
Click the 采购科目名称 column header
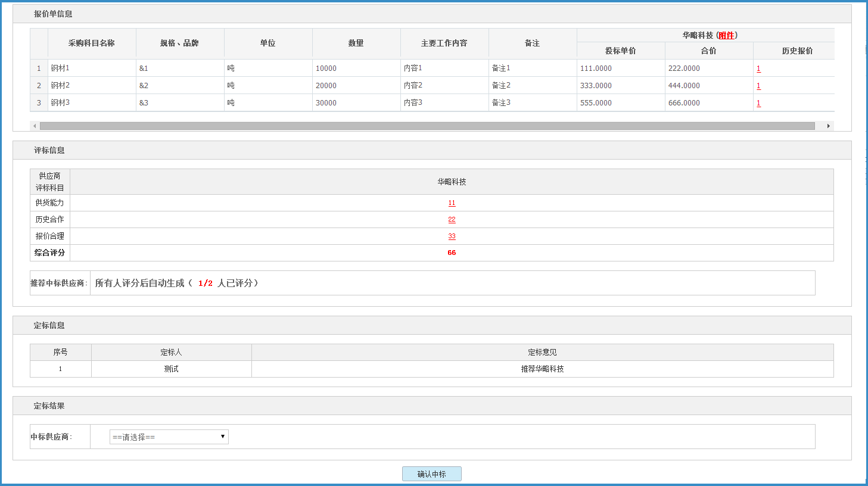click(x=92, y=43)
